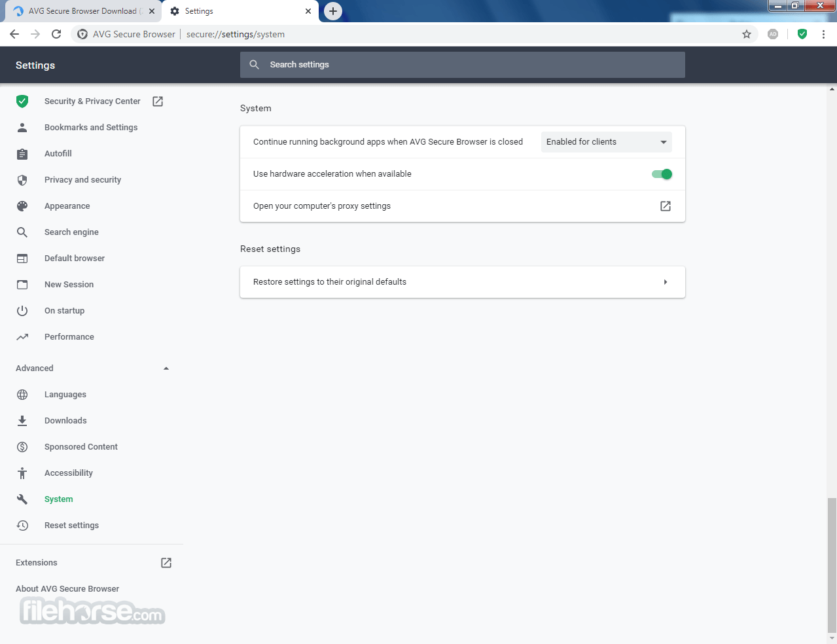Open Default browser settings
This screenshot has width=837, height=644.
[75, 259]
